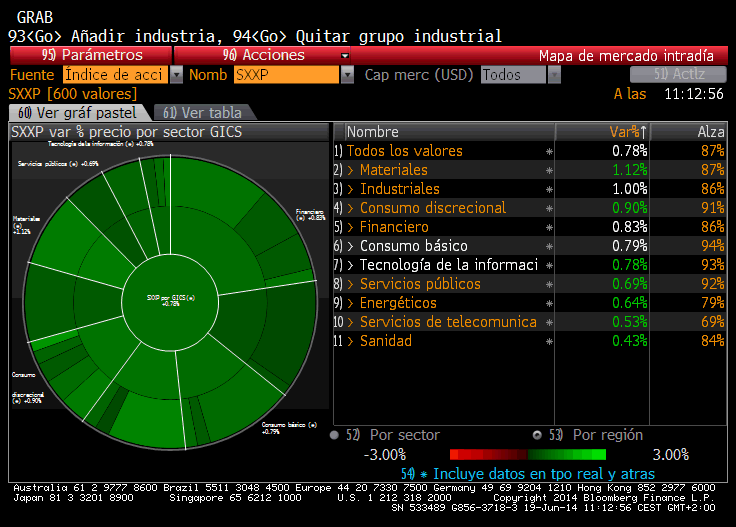Open the Nomb SXXP dropdown arrow

point(347,75)
